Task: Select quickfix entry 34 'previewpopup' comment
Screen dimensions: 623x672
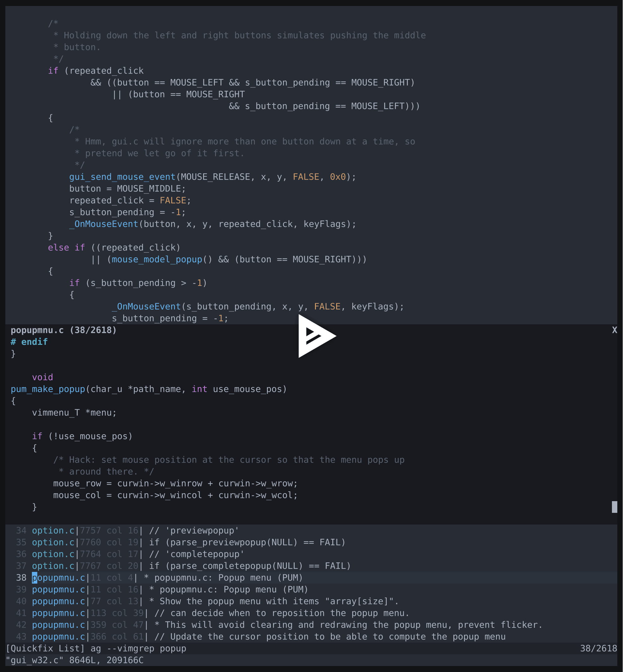Action: [311, 531]
